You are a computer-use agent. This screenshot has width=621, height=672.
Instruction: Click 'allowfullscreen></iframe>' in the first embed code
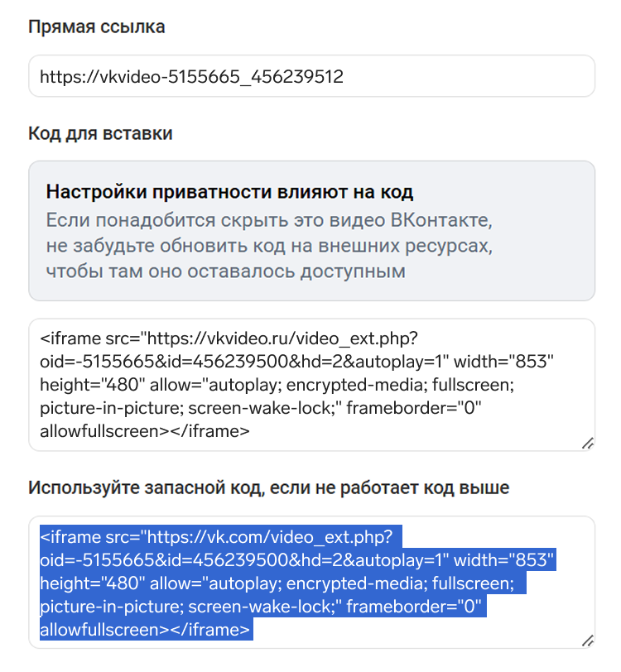click(145, 431)
